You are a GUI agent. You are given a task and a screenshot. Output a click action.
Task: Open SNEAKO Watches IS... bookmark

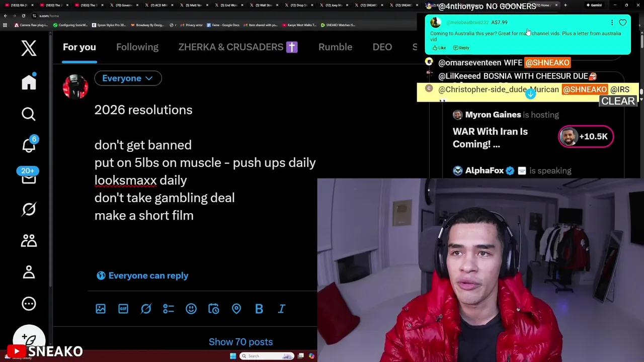[x=338, y=25]
